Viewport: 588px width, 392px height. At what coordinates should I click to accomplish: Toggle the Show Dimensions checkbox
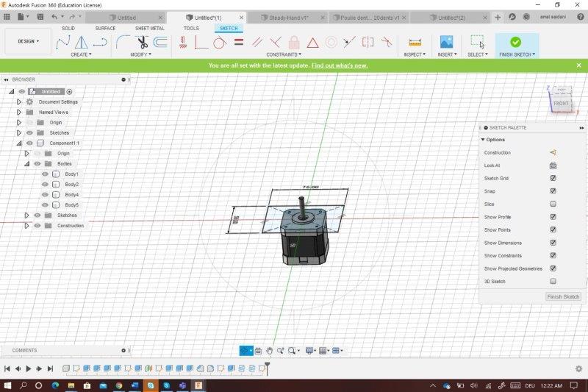point(553,243)
